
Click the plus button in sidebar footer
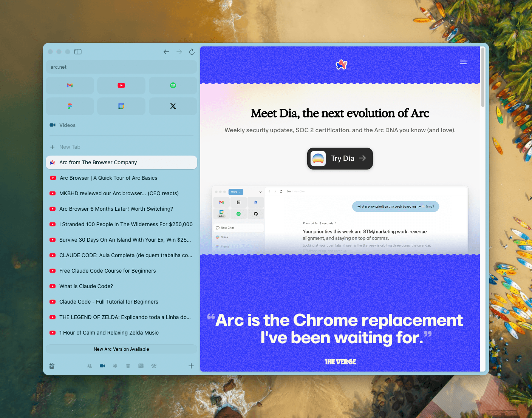pos(191,366)
